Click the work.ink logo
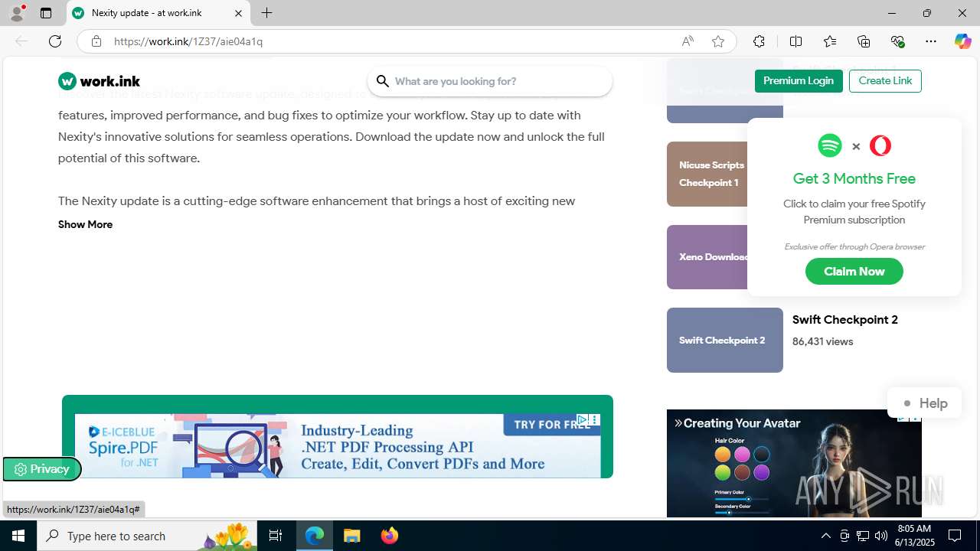This screenshot has width=980, height=551. (x=100, y=81)
